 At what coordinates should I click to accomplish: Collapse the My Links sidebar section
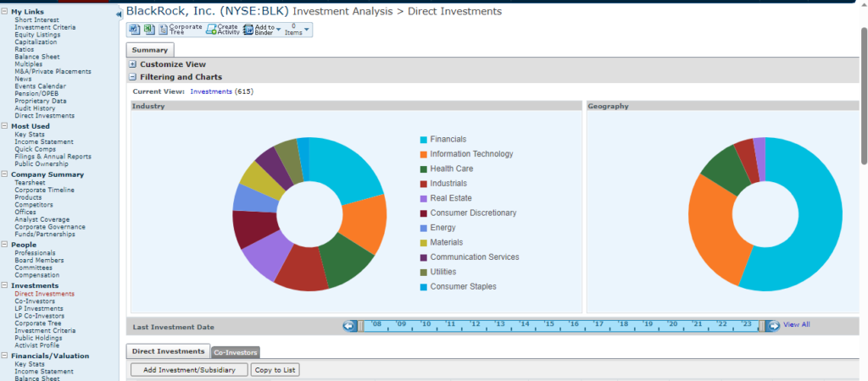(x=5, y=11)
